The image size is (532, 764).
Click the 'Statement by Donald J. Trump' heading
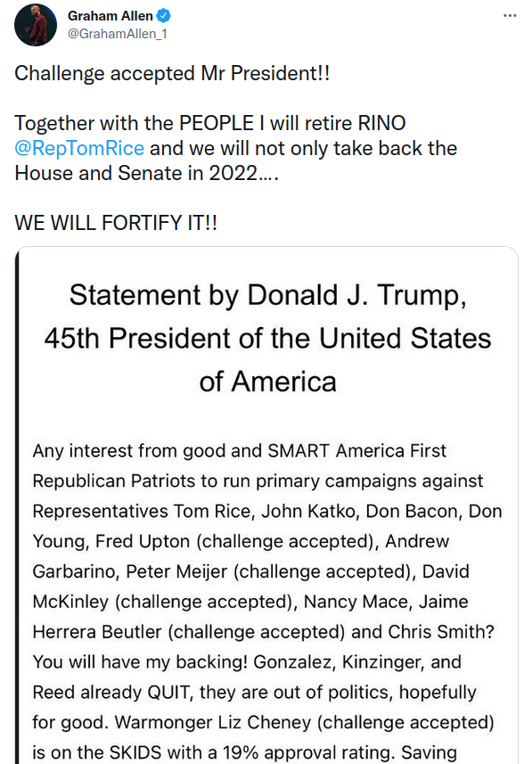[x=268, y=295]
